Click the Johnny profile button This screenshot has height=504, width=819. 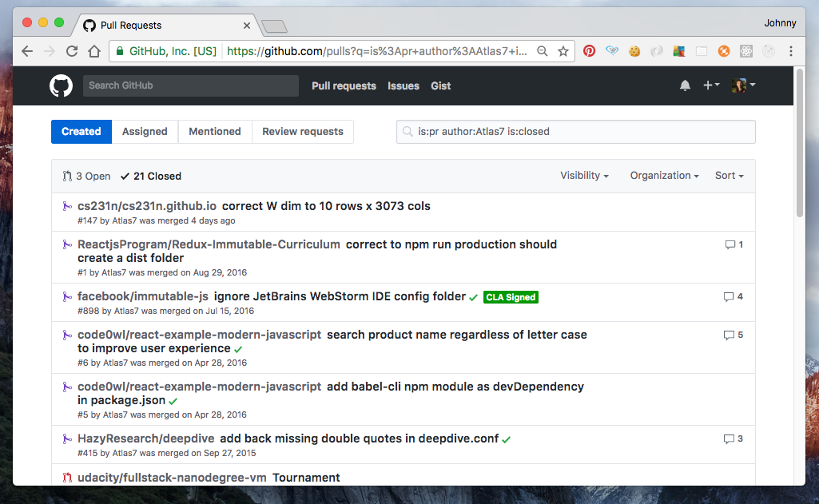(x=780, y=23)
